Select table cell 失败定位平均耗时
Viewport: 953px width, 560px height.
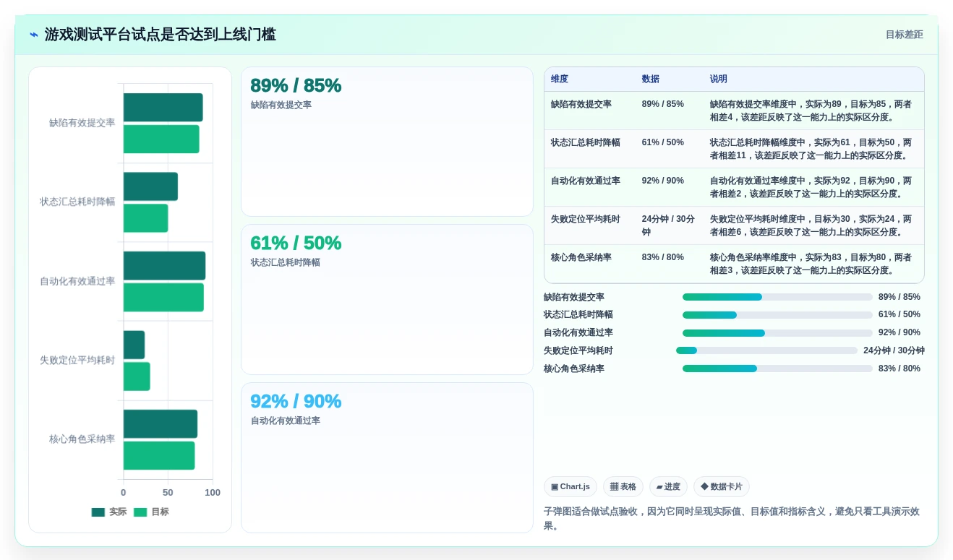[x=586, y=219]
